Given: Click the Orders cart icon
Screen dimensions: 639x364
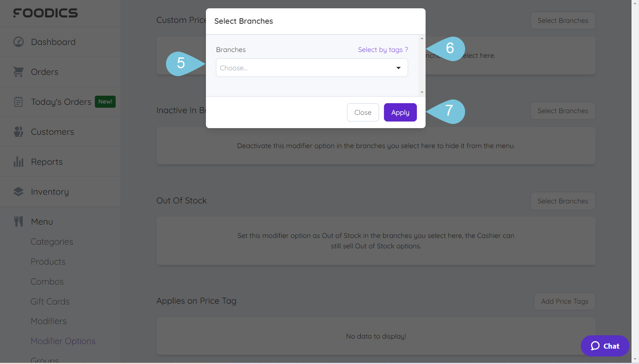Looking at the screenshot, I should click(18, 72).
